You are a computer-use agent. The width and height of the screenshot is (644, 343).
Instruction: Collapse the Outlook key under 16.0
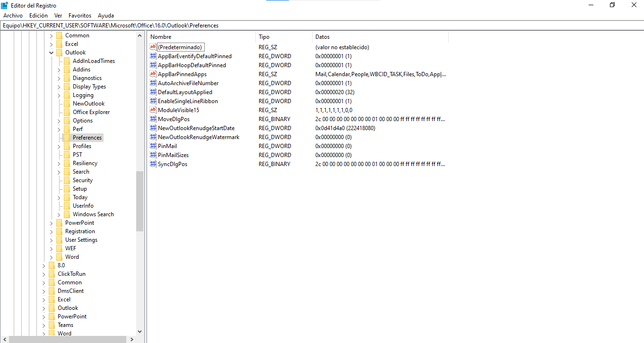[51, 53]
